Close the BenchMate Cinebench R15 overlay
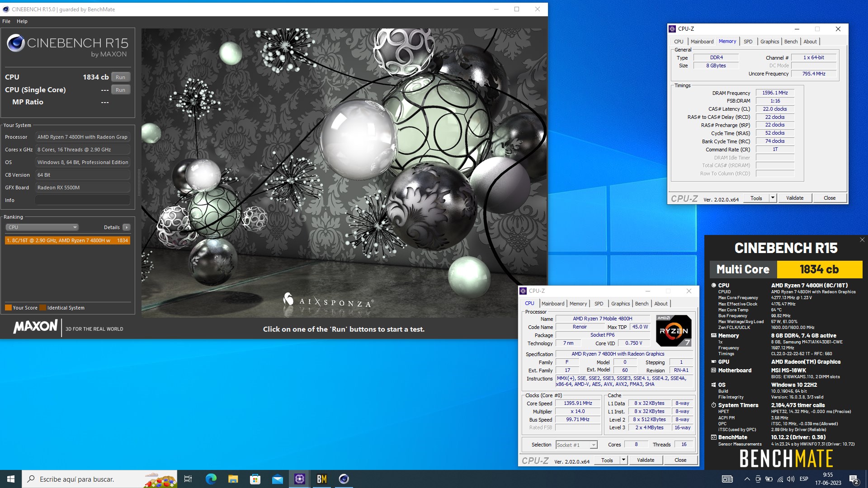This screenshot has height=488, width=868. point(862,240)
